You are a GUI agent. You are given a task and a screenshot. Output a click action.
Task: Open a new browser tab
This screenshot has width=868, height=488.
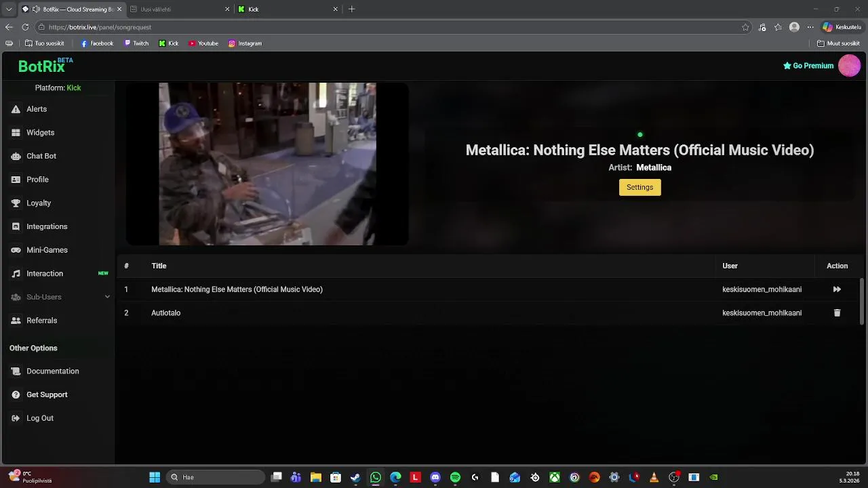tap(351, 9)
